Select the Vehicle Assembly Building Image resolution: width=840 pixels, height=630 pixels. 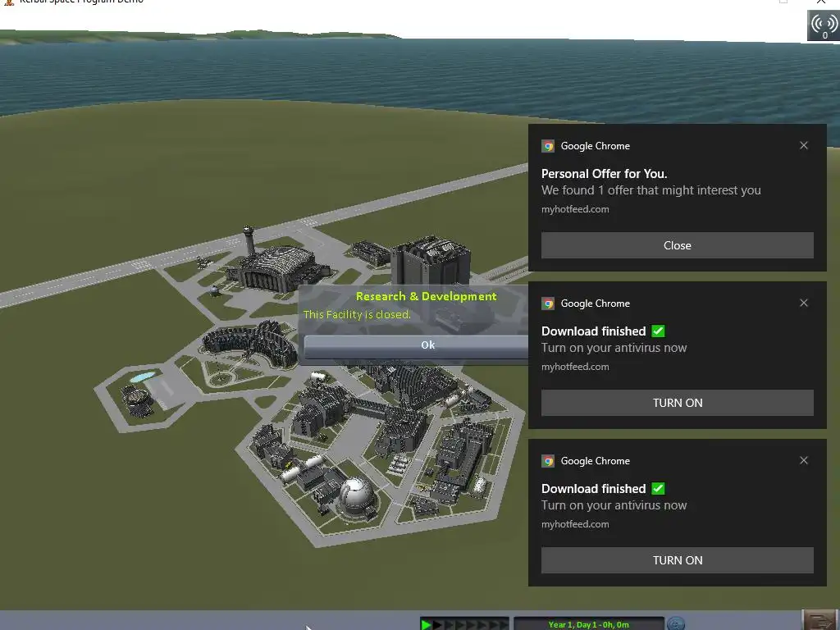[x=430, y=261]
